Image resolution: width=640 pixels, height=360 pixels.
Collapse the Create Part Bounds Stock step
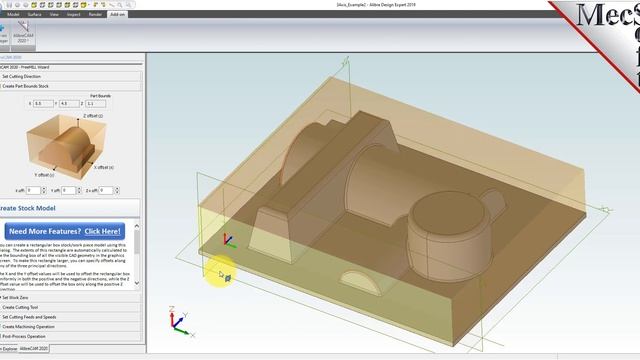71,86
